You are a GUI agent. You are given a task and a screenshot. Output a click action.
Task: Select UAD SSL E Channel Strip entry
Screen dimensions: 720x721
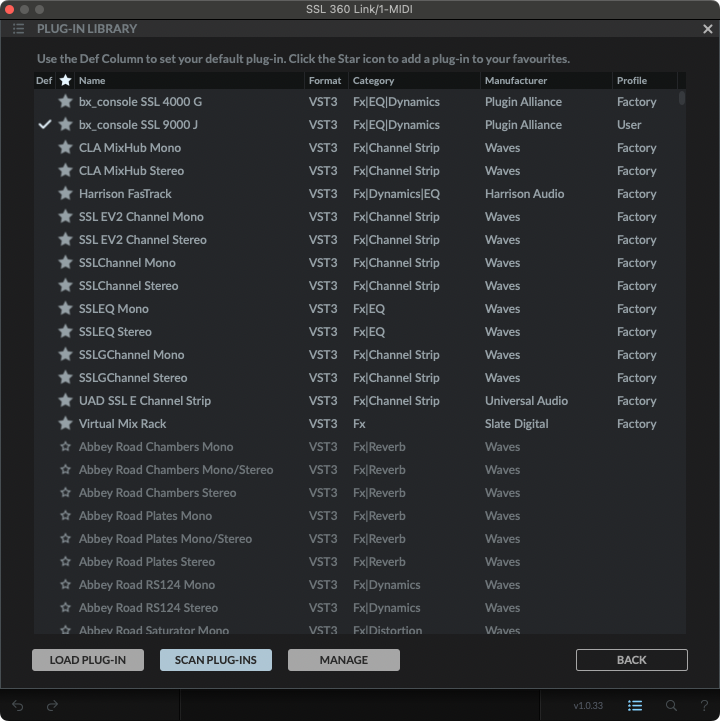click(x=145, y=401)
